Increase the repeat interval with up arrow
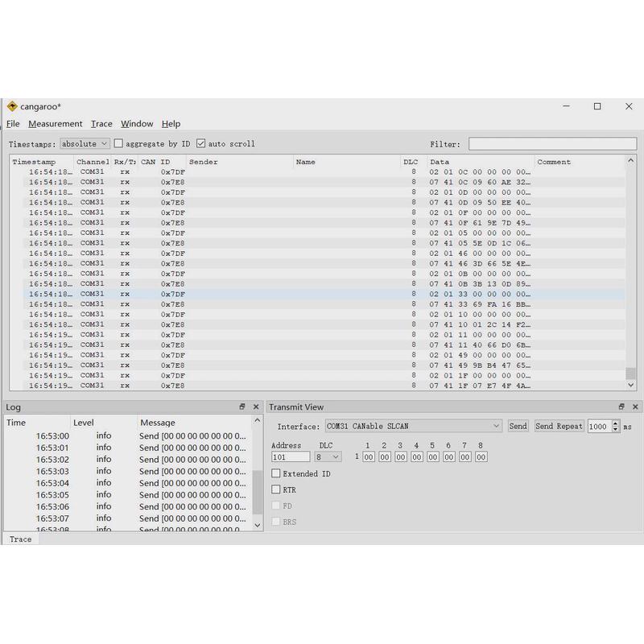 pos(615,423)
